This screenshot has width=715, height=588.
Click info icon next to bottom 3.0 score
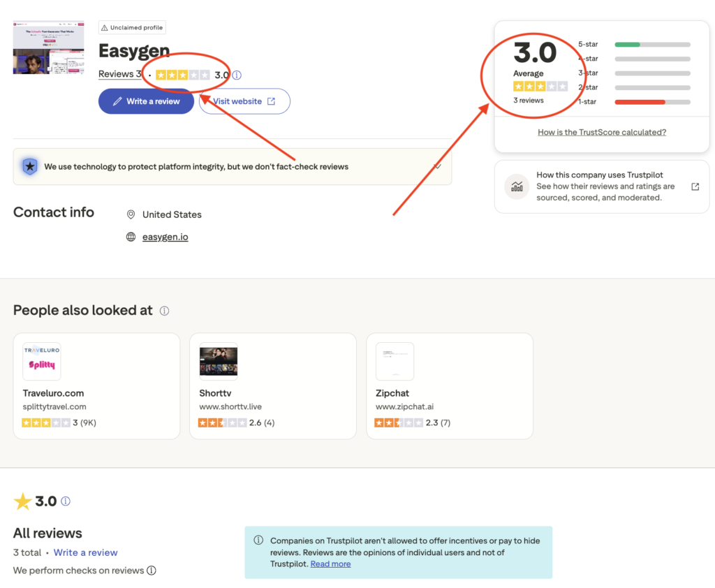(66, 501)
